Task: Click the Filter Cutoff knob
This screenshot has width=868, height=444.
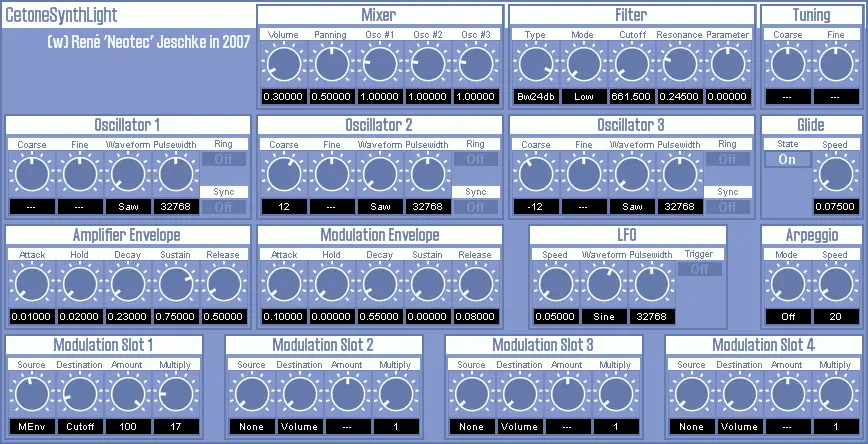Action: point(631,64)
